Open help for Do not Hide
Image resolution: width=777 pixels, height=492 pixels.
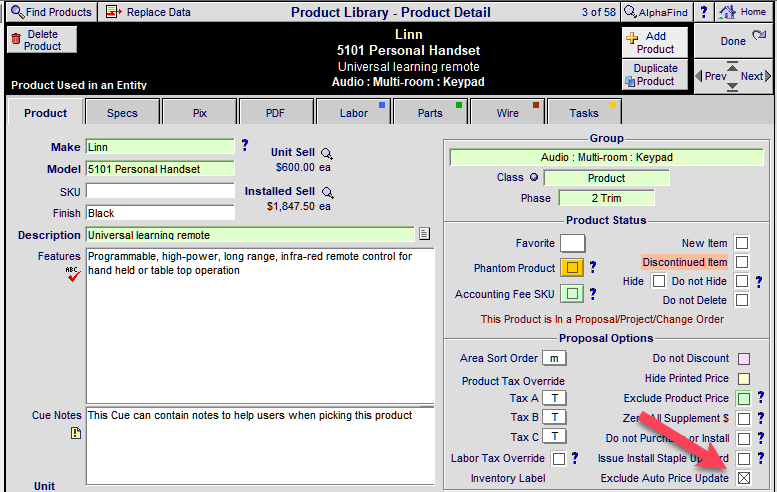759,281
